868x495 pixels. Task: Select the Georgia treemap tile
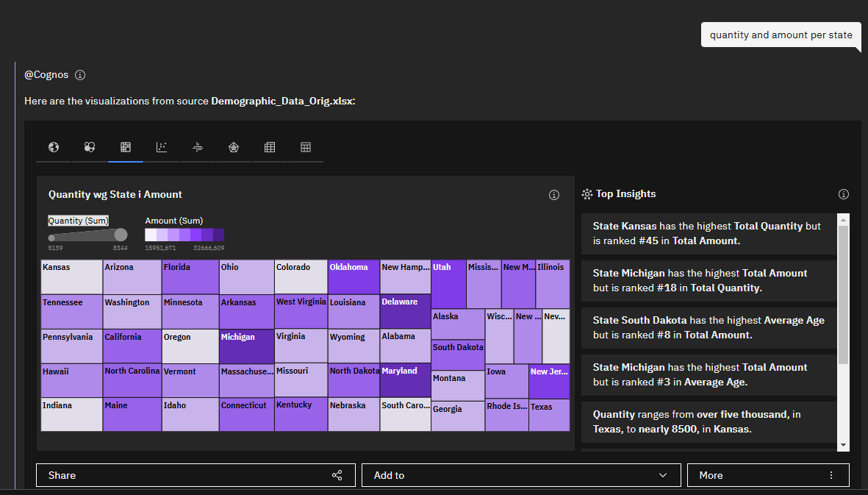[x=458, y=416]
